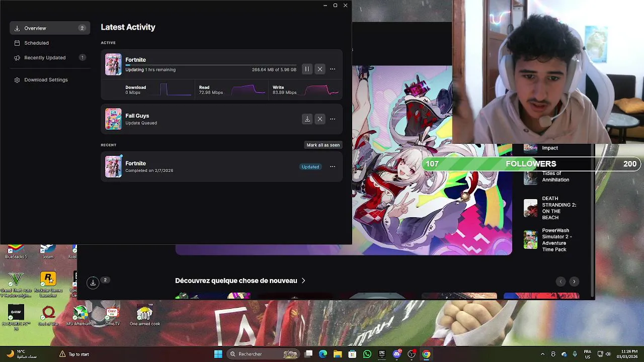Click the MSI Afterburner desktop icon
This screenshot has height=362, width=644.
tap(80, 316)
